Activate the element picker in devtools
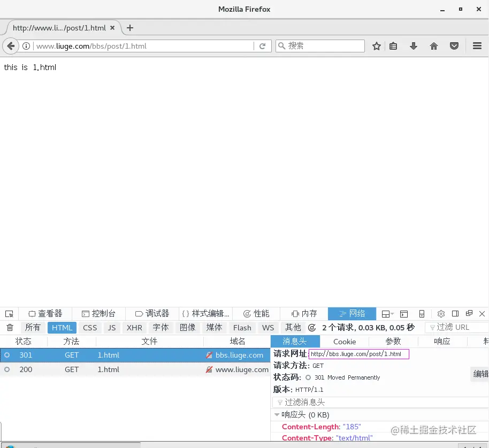This screenshot has height=448, width=489. [x=9, y=314]
